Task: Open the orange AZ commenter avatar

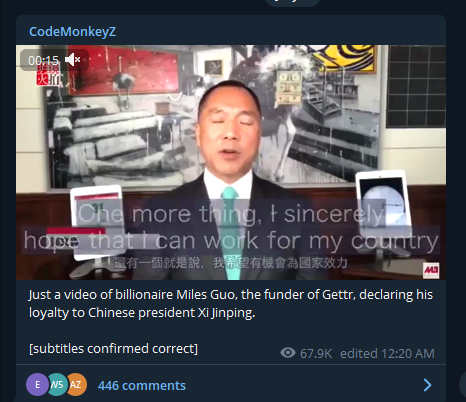Action: click(76, 385)
